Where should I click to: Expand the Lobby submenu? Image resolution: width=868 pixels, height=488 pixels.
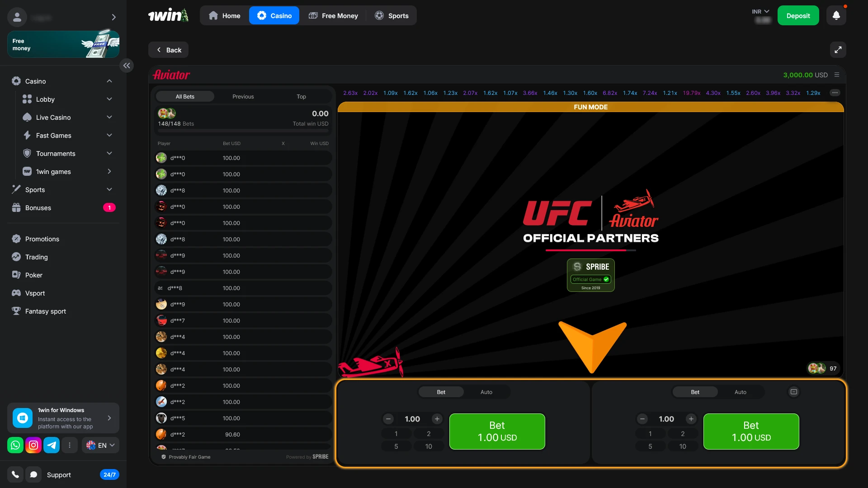pos(109,99)
